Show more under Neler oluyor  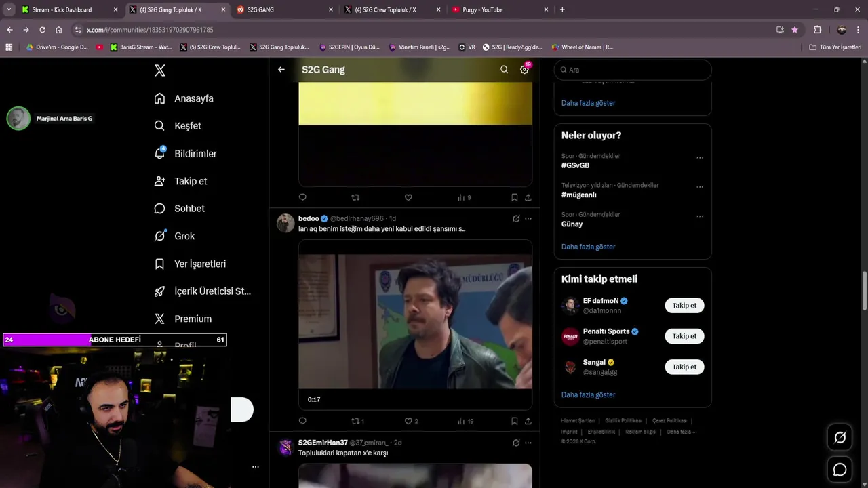click(x=588, y=247)
